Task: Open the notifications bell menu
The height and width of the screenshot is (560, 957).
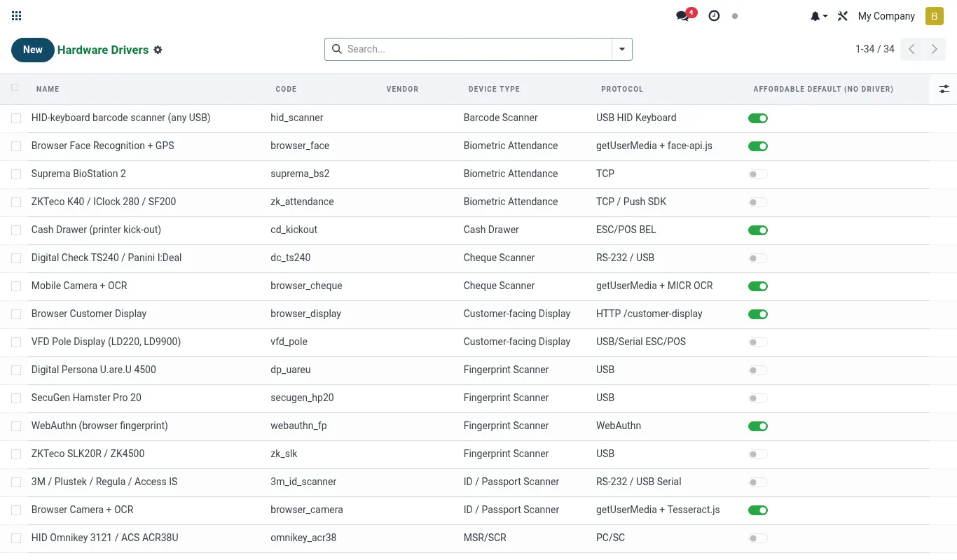Action: click(x=819, y=16)
